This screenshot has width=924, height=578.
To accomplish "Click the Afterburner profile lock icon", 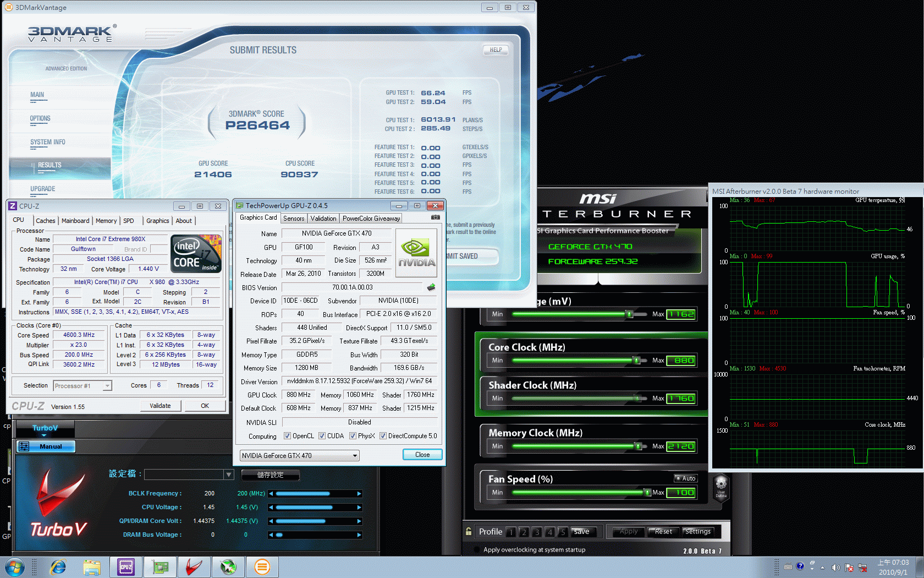I will [469, 531].
